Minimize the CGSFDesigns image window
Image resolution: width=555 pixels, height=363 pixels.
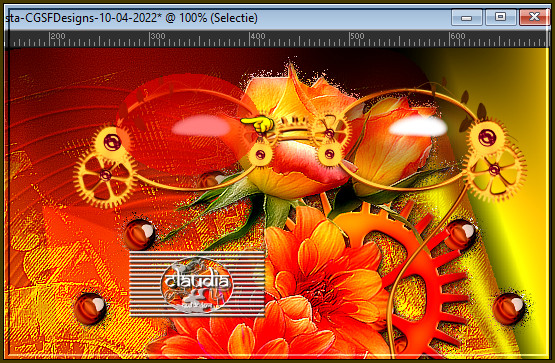(x=467, y=17)
